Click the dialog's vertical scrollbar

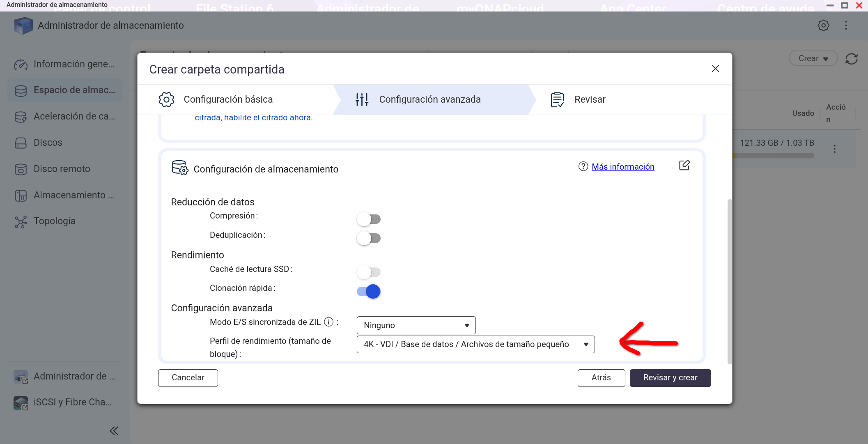coord(730,281)
